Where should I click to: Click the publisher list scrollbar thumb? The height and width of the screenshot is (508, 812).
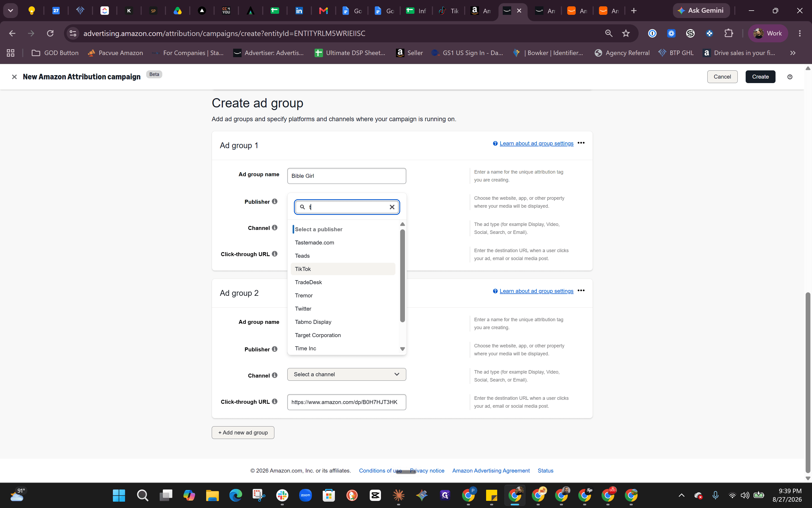402,275
